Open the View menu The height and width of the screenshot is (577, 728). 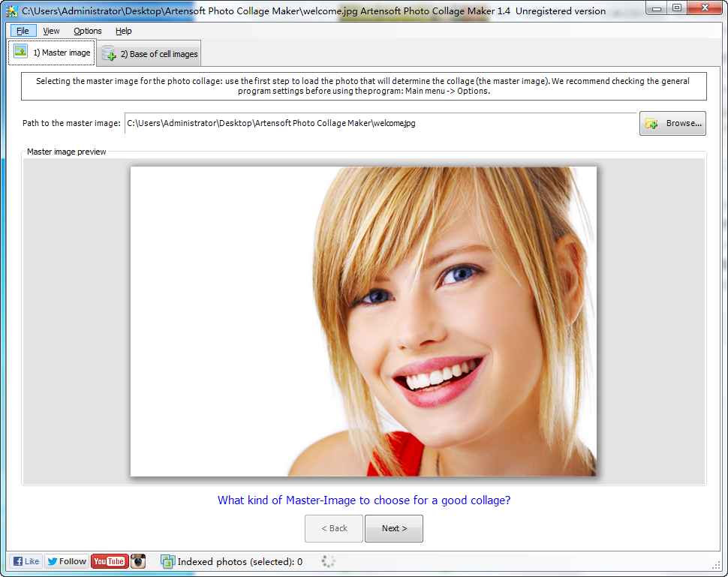click(51, 31)
